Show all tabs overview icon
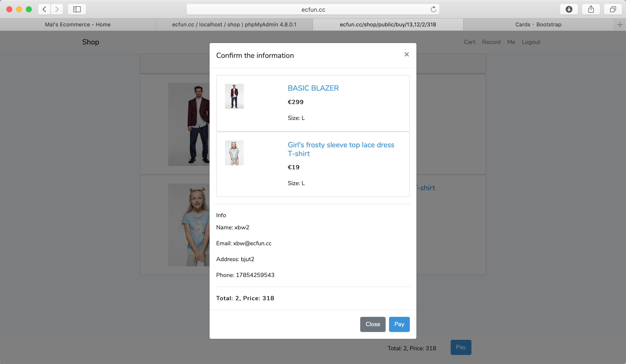 (613, 10)
